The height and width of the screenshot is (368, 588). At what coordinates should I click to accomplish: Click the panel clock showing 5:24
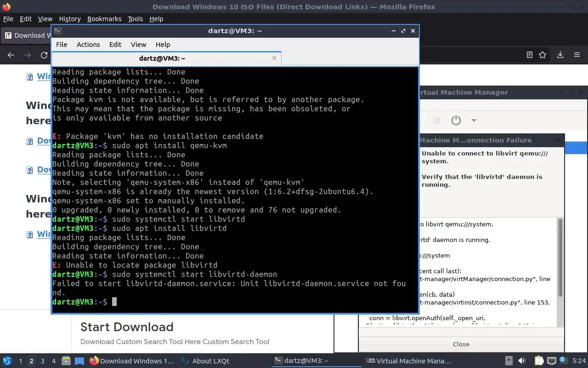click(x=579, y=361)
